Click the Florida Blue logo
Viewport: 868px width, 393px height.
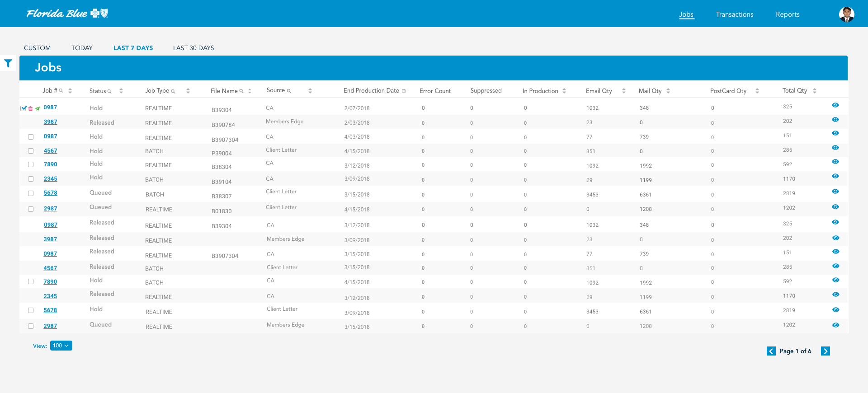coord(67,14)
